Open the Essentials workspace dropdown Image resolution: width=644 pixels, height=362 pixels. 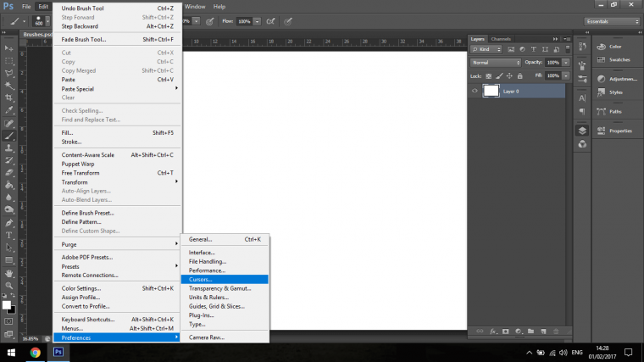point(612,21)
